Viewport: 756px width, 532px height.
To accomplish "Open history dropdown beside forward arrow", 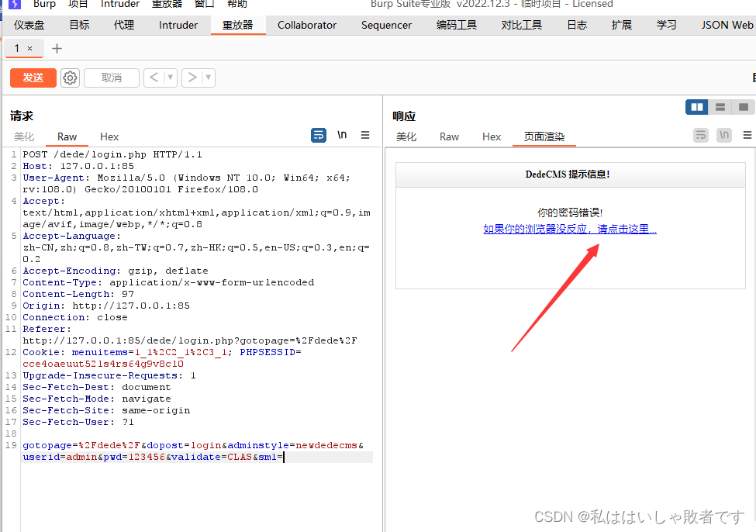I will (209, 78).
